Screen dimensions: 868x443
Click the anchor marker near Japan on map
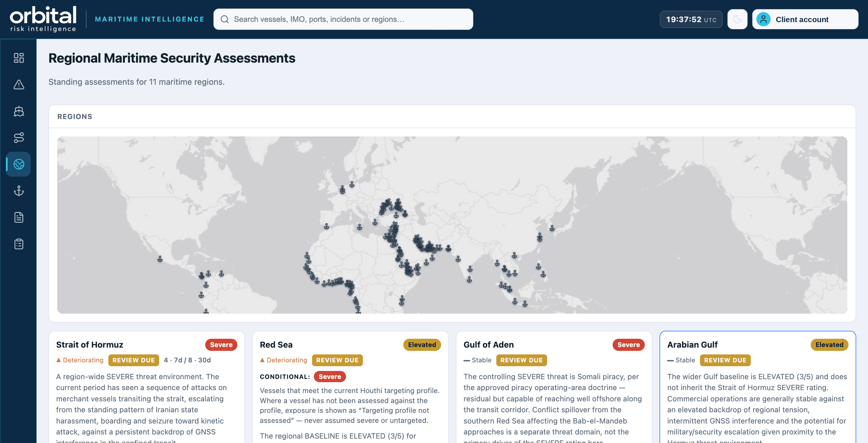[552, 228]
